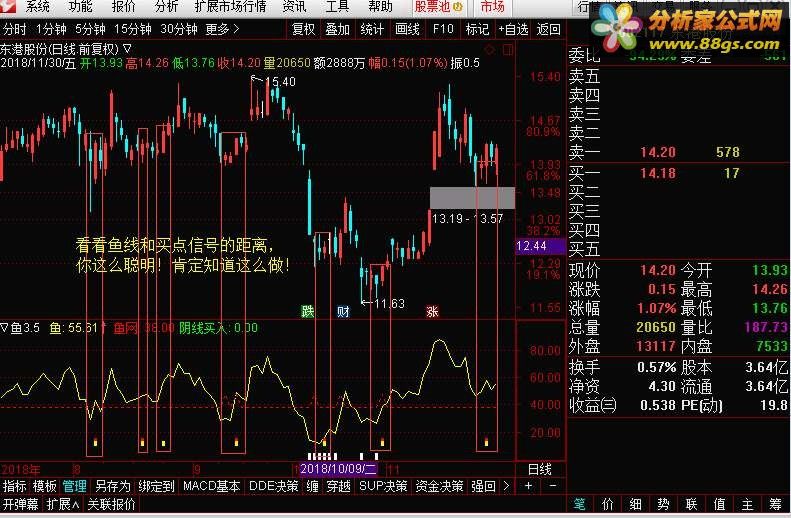Expand the 鱼3.5 indicator dropdown triangle
The height and width of the screenshot is (518, 791).
[x=4, y=328]
